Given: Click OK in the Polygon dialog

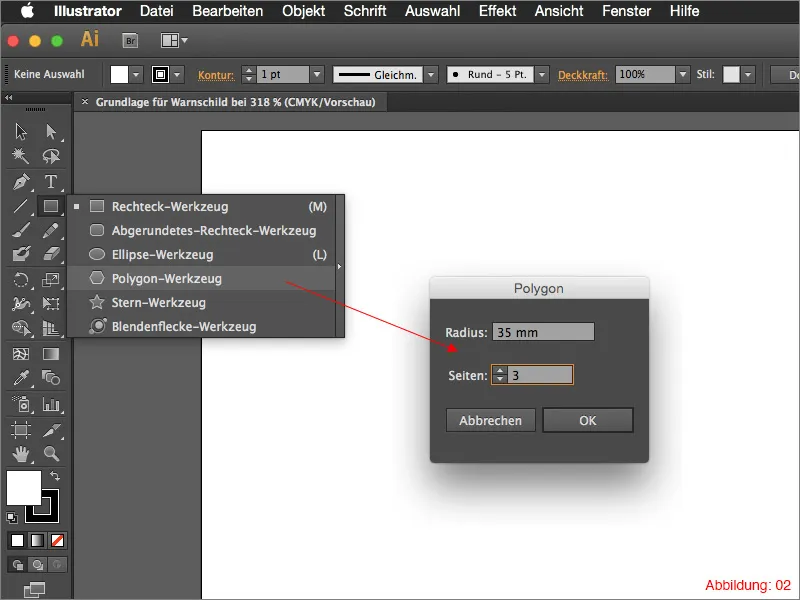Looking at the screenshot, I should point(588,420).
